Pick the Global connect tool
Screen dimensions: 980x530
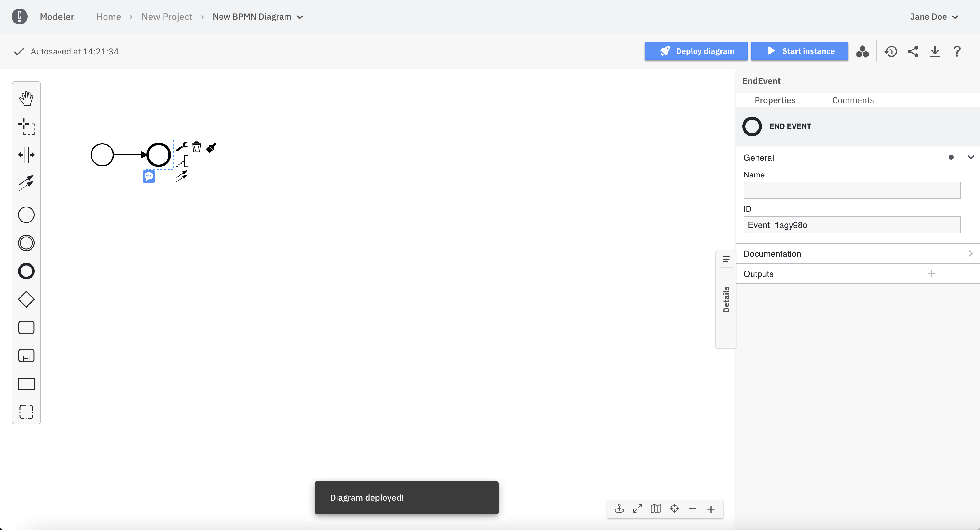click(26, 183)
